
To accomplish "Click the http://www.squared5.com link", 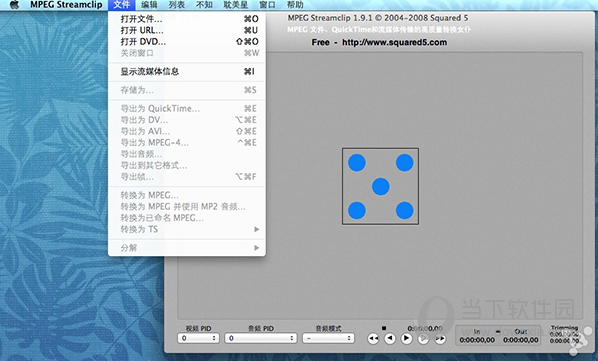I will click(394, 42).
